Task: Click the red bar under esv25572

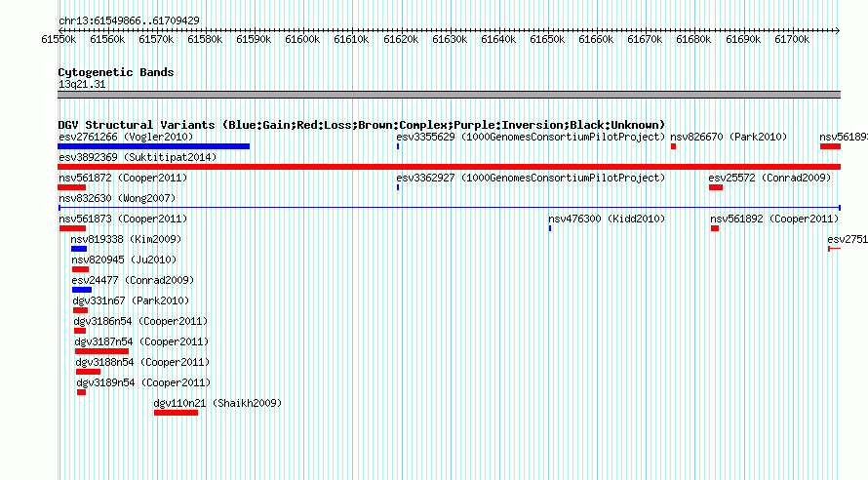Action: pyautogui.click(x=716, y=187)
